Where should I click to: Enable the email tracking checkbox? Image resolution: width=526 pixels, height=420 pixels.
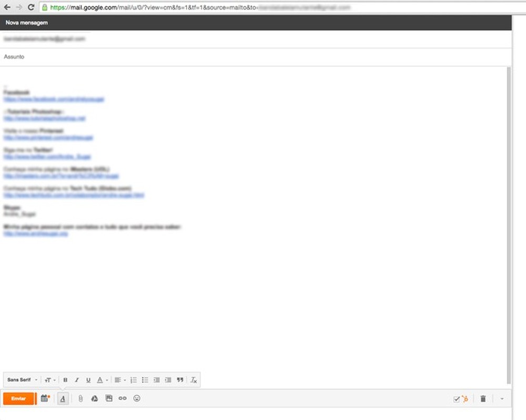coord(456,399)
